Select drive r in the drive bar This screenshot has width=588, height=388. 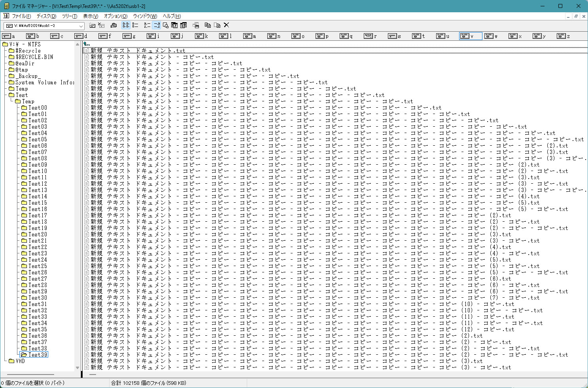click(371, 36)
